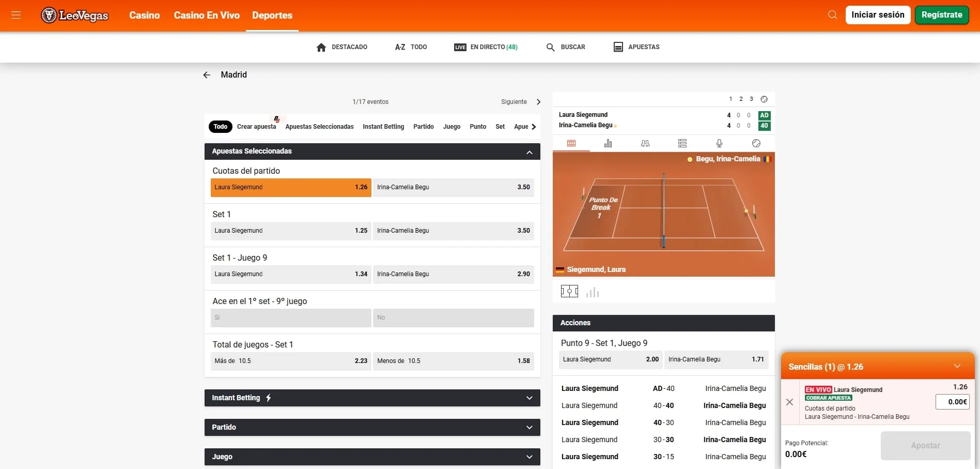Select the Deportes section
The image size is (980, 469).
pyautogui.click(x=272, y=16)
